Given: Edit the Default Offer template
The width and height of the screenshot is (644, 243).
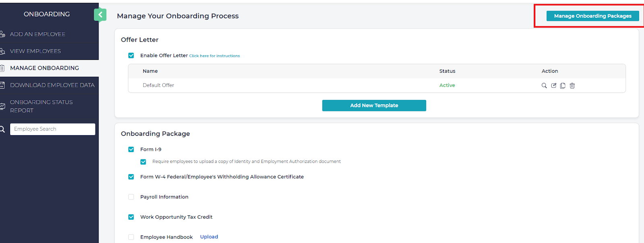Looking at the screenshot, I should (x=553, y=85).
